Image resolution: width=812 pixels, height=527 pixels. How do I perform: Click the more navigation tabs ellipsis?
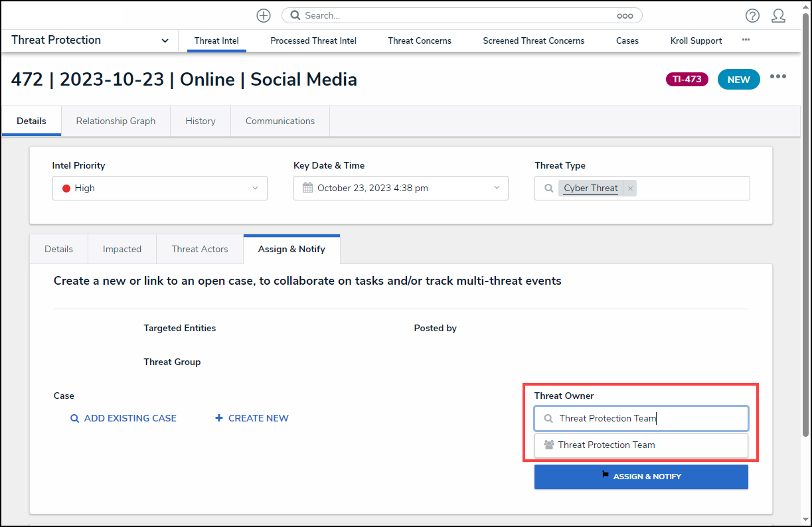point(746,40)
